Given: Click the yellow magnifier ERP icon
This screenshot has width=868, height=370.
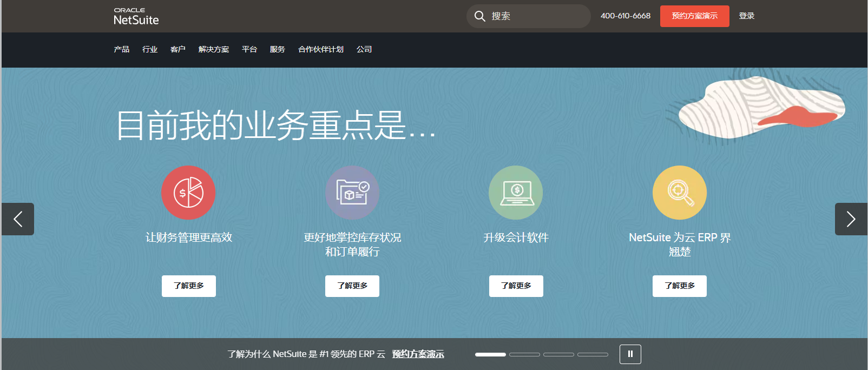Looking at the screenshot, I should [x=680, y=193].
